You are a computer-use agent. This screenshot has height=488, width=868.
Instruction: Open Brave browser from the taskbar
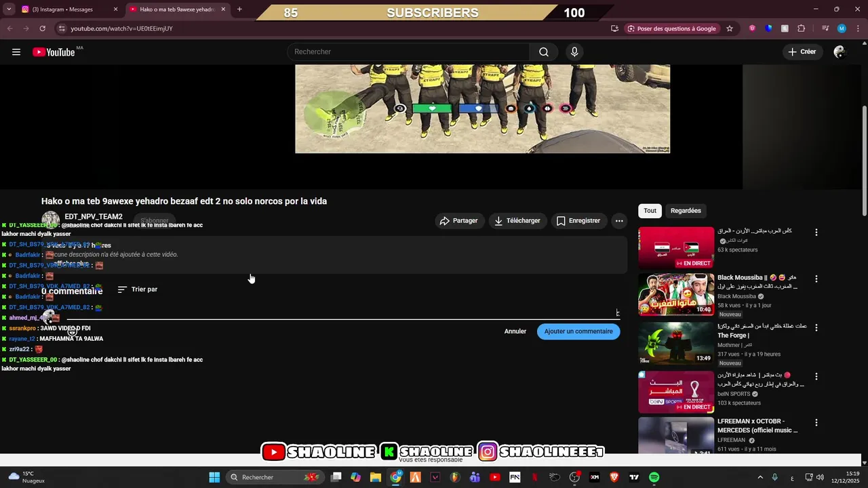pyautogui.click(x=614, y=477)
